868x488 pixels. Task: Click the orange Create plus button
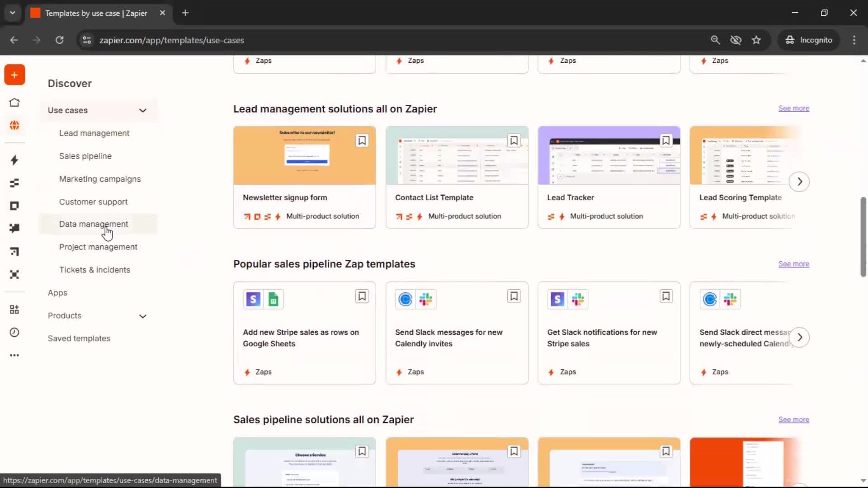(14, 75)
